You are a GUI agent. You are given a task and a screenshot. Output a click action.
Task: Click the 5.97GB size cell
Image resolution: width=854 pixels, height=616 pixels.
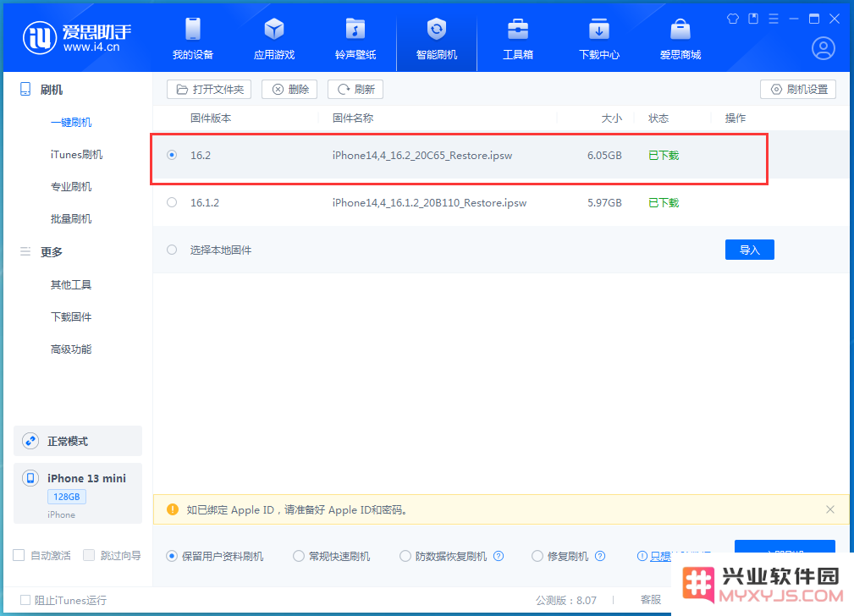pyautogui.click(x=604, y=202)
